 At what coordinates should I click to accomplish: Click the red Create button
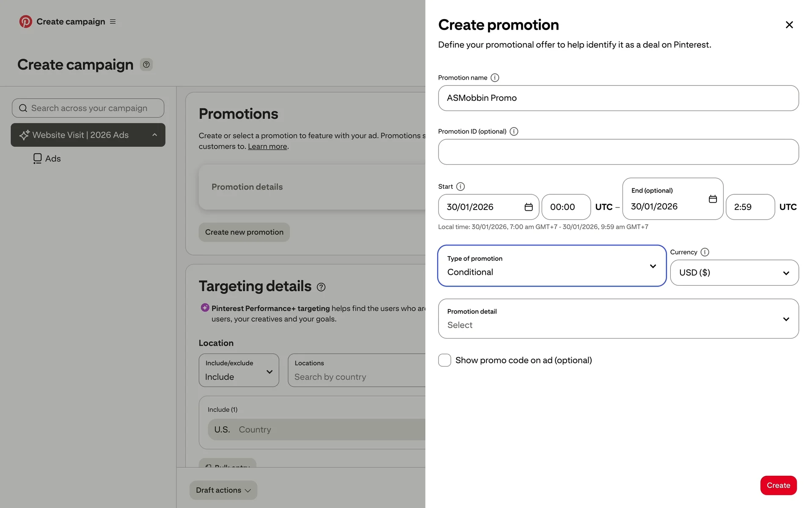[778, 485]
